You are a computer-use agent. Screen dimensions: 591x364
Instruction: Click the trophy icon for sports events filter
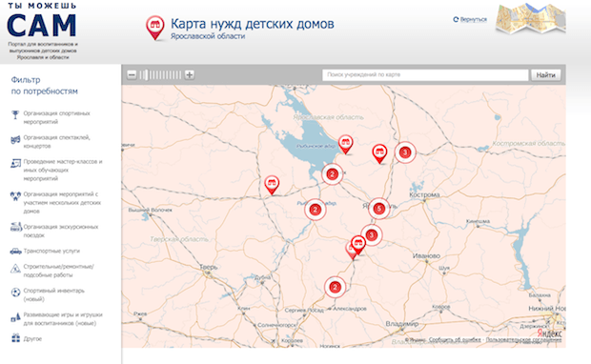pos(15,114)
